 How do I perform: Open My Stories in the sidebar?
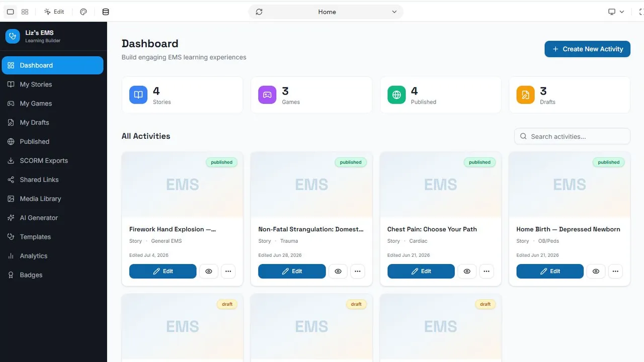pos(53,84)
